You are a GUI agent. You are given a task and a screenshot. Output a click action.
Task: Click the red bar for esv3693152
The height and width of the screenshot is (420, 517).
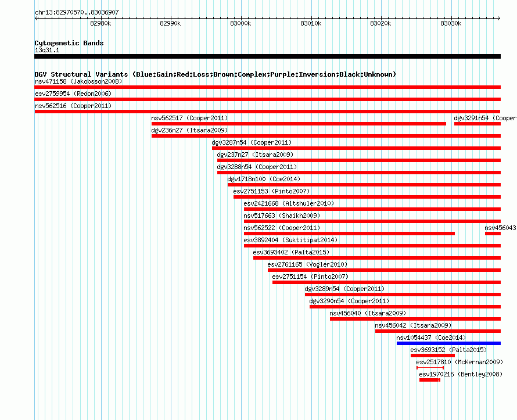(433, 356)
